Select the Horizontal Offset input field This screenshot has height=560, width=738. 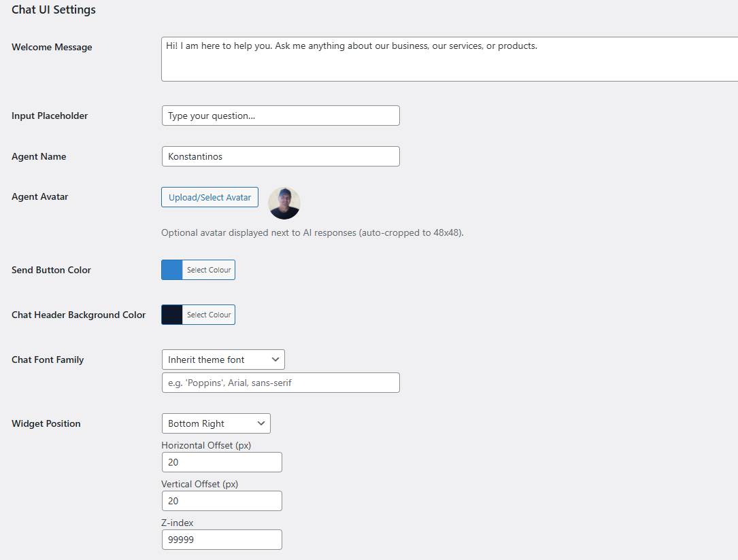(222, 462)
